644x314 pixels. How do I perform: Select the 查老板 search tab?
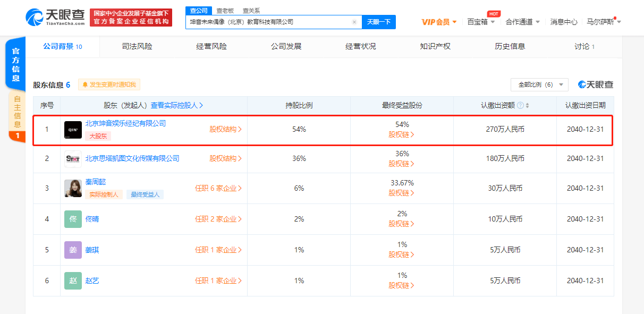[x=225, y=11]
